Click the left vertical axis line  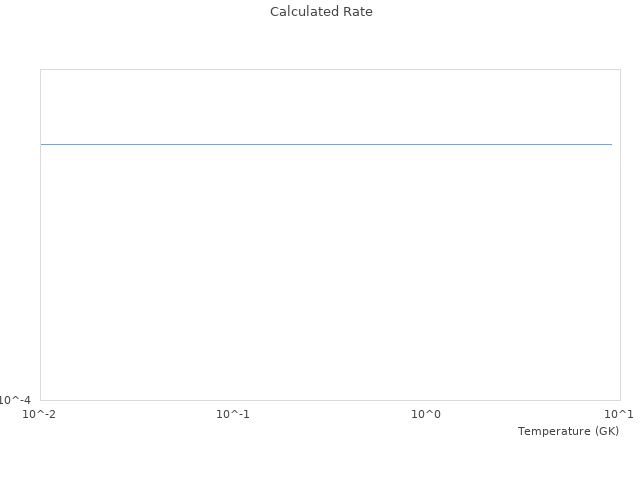tap(40, 235)
